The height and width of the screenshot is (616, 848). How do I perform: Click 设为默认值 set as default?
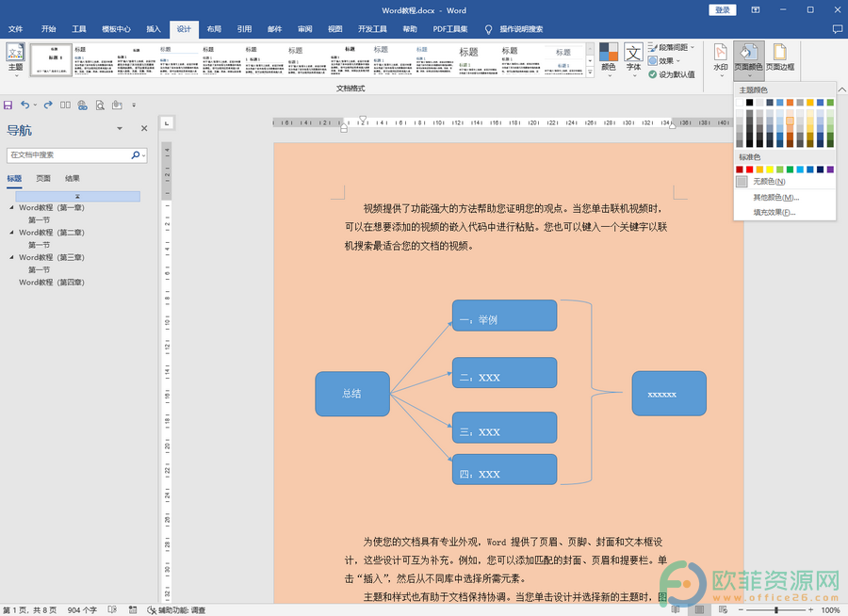(671, 74)
